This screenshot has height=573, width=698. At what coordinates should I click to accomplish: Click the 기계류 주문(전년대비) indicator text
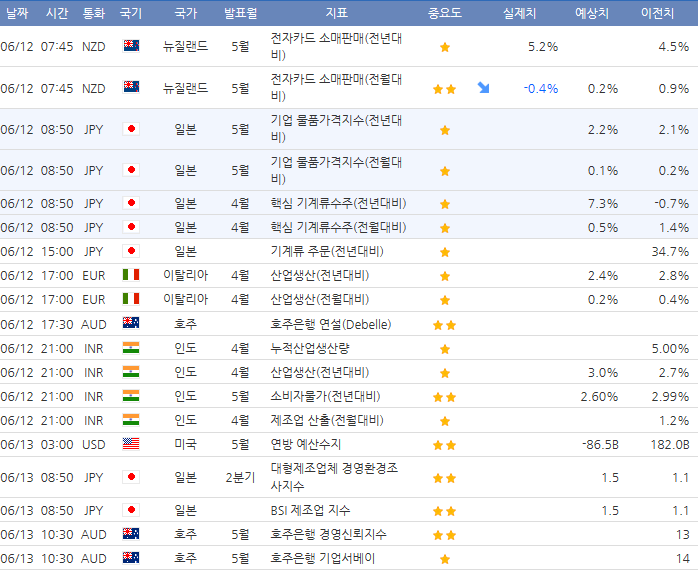[327, 251]
